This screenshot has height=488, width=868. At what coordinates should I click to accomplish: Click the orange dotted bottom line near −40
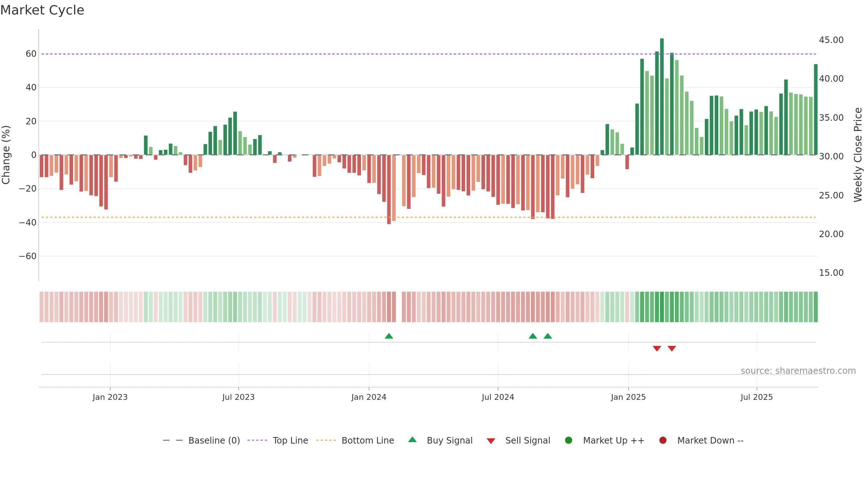click(x=429, y=217)
